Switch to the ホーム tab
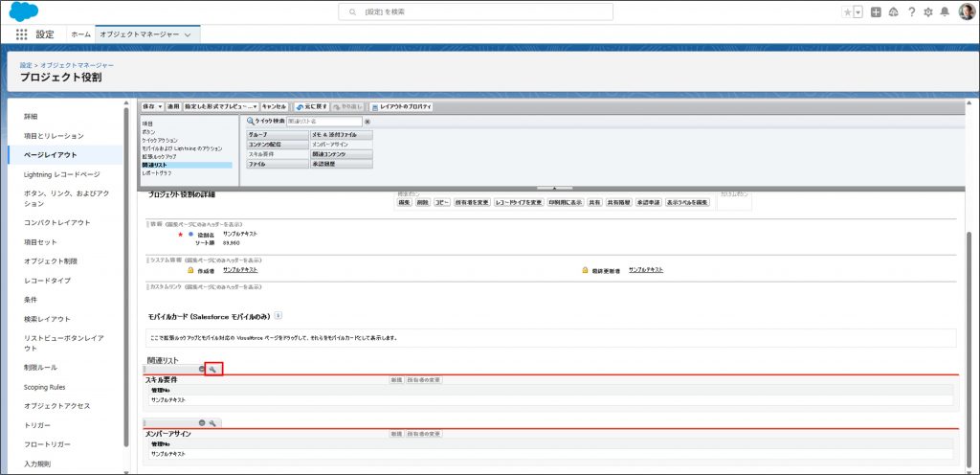 [80, 34]
